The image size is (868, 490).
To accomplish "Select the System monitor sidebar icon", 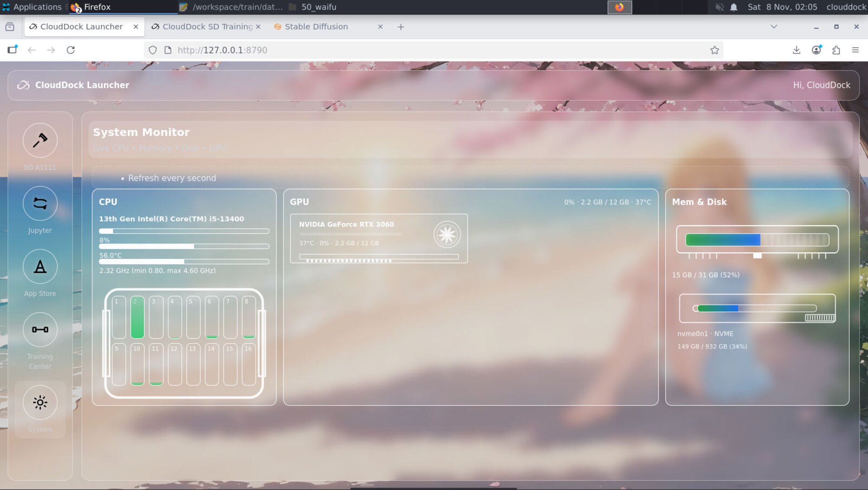I will click(40, 402).
